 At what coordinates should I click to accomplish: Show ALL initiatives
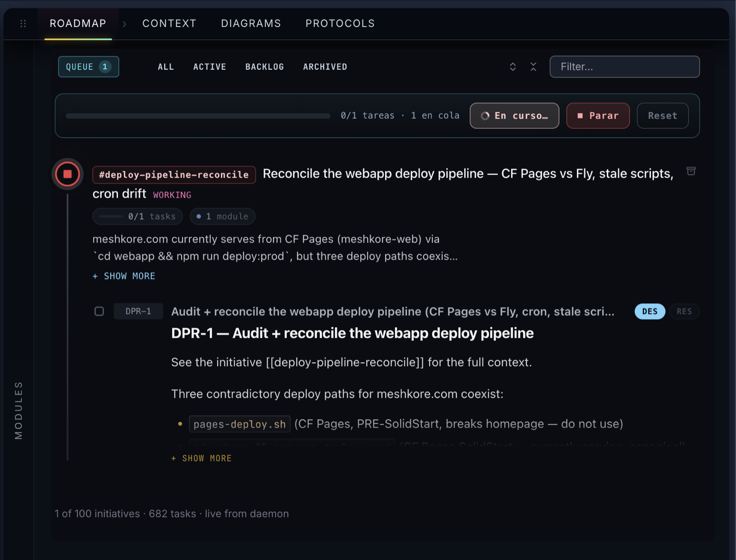click(166, 67)
